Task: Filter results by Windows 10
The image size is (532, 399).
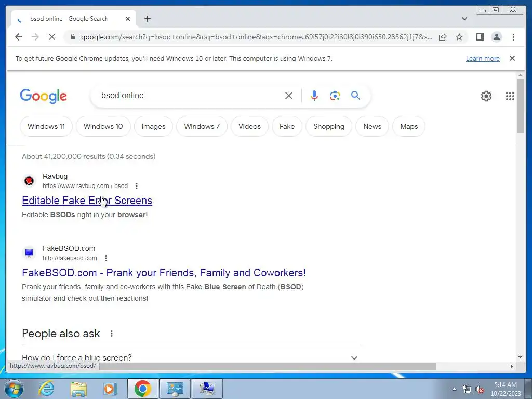Action: tap(103, 126)
